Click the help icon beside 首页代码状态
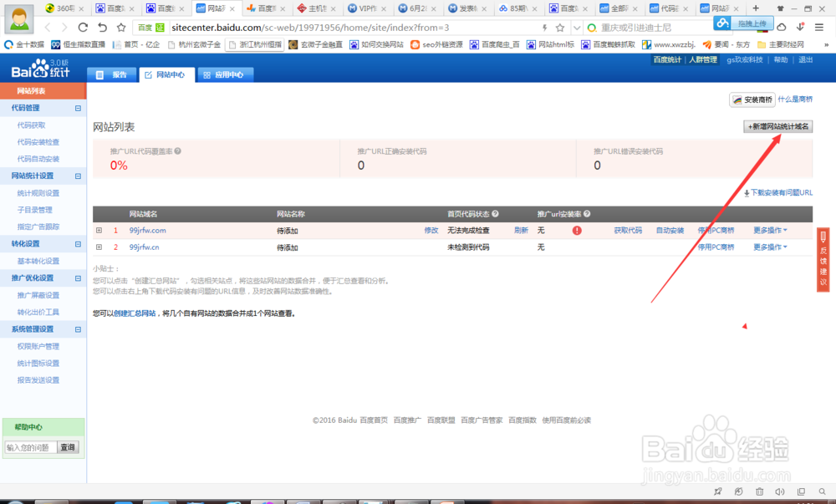The height and width of the screenshot is (504, 836). pos(495,214)
